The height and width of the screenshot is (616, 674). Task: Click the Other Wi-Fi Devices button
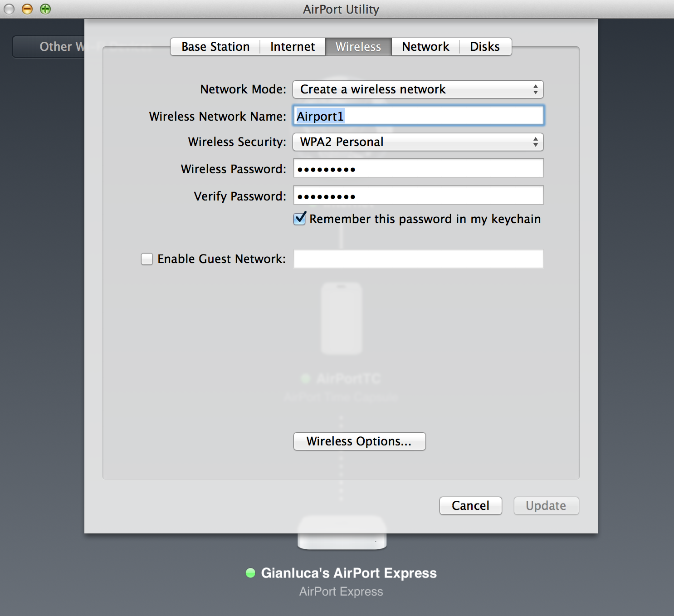coord(49,47)
